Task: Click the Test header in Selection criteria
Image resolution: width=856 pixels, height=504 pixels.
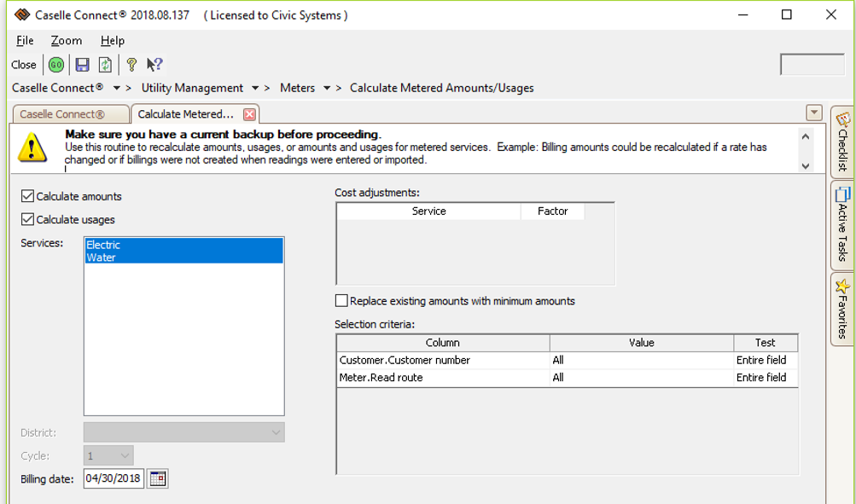Action: (766, 343)
